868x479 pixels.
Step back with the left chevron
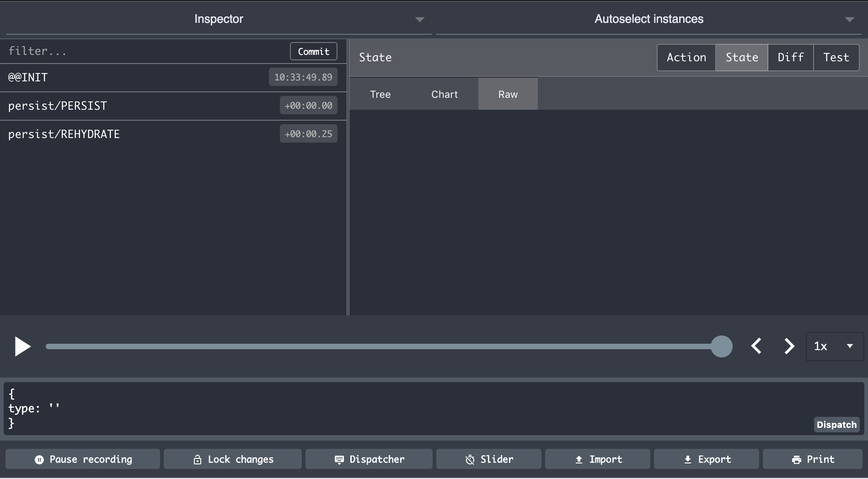(x=756, y=346)
